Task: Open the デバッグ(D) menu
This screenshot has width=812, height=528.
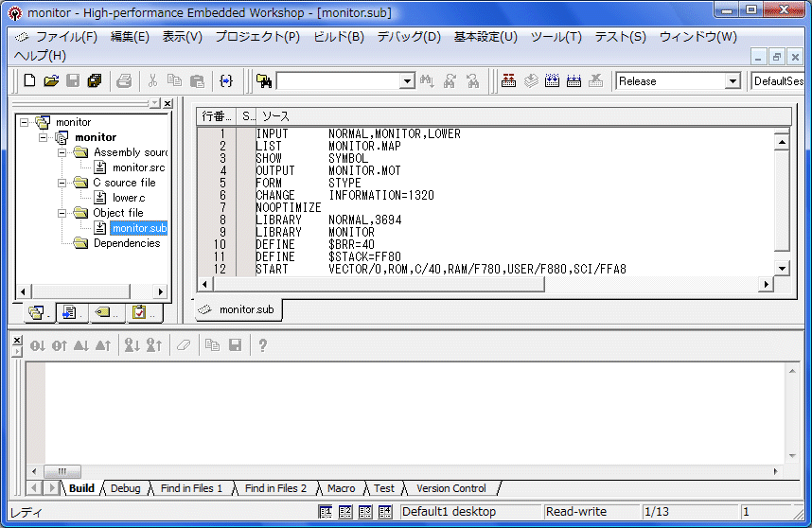Action: click(409, 37)
